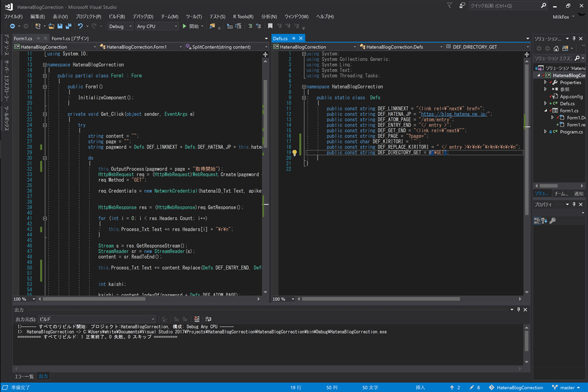Toggle the pin on the Form1.cs tab

click(x=38, y=38)
